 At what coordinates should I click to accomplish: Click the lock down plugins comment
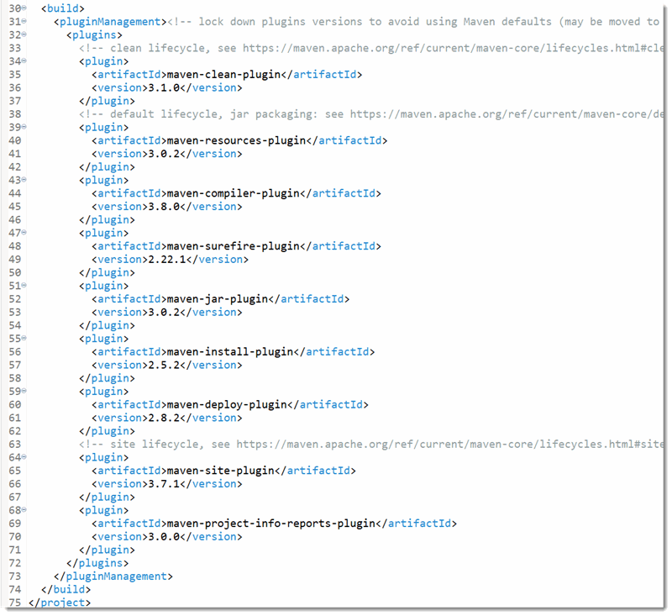click(x=413, y=22)
